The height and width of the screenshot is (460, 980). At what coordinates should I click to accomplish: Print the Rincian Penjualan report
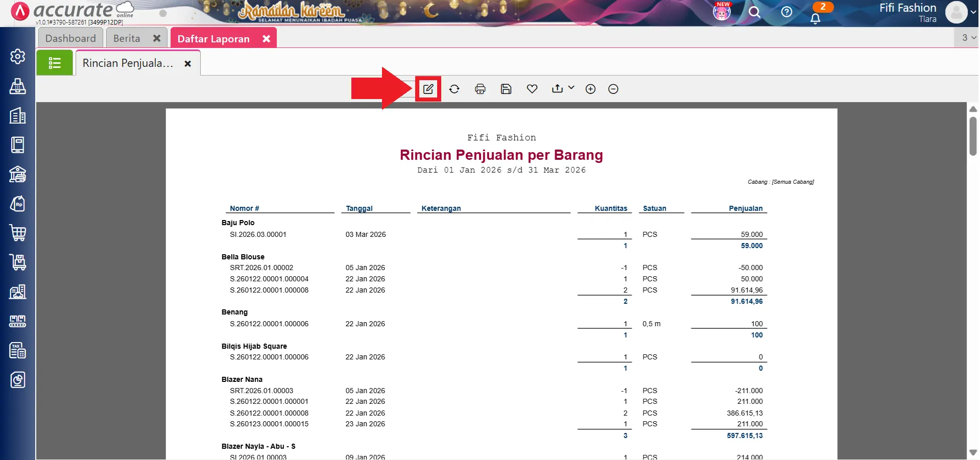[480, 88]
